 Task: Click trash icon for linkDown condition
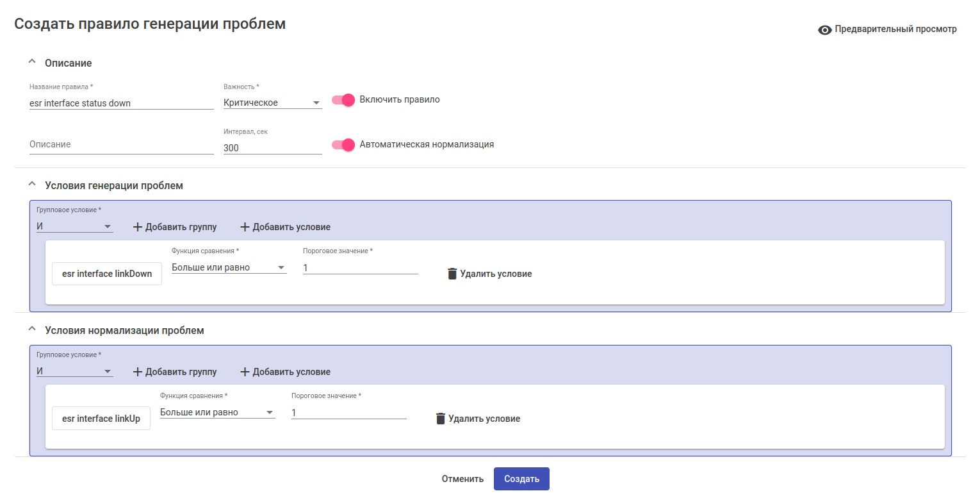point(452,274)
